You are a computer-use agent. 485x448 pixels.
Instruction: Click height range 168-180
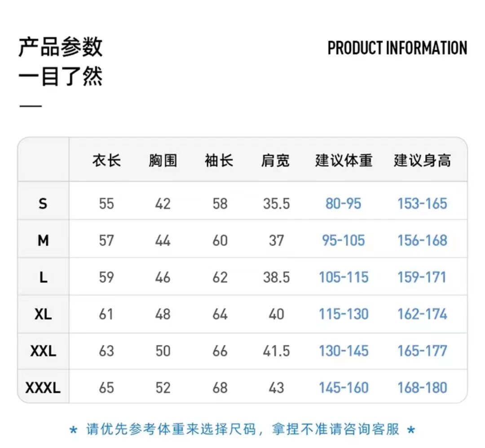point(422,388)
